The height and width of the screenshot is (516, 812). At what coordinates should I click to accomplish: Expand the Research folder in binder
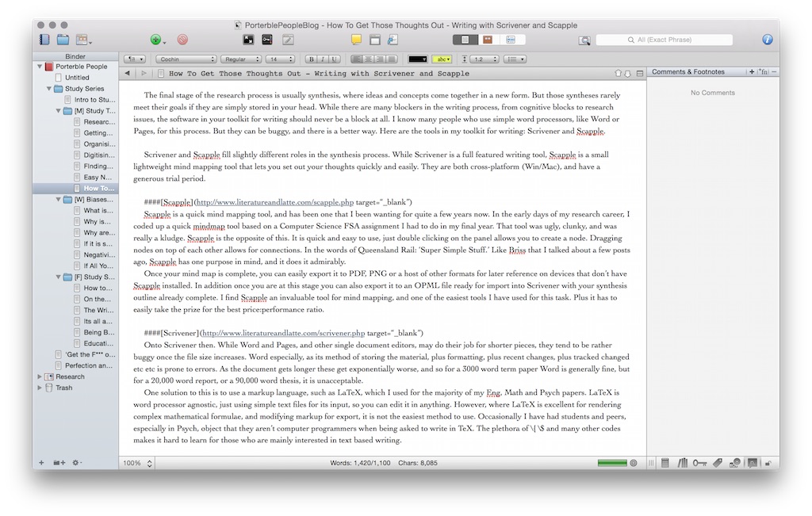[x=40, y=376]
